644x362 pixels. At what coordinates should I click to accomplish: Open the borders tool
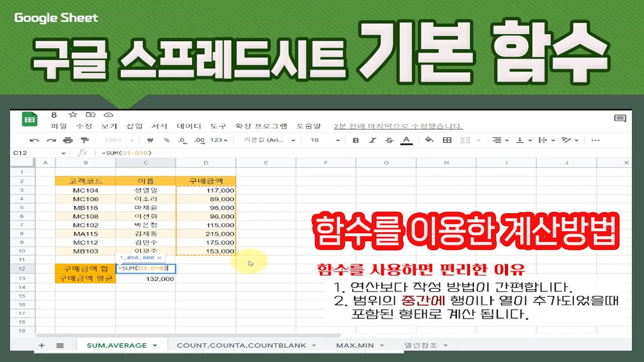click(447, 140)
